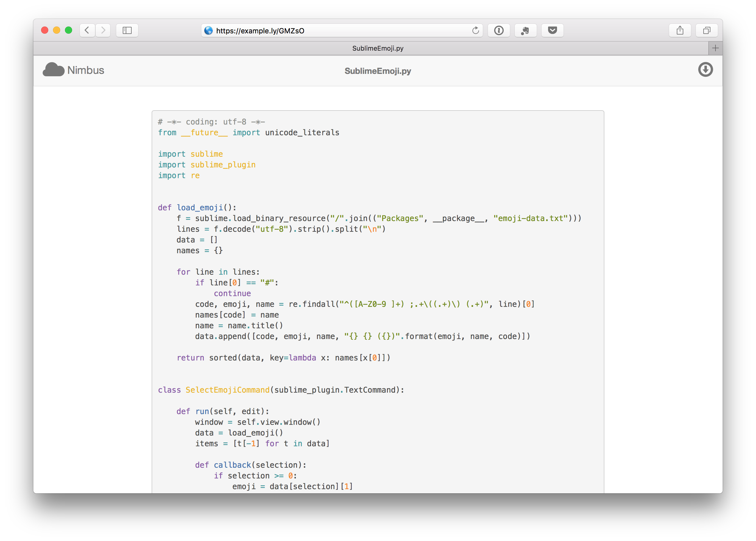Open the Share menu button
The height and width of the screenshot is (541, 756).
680,31
